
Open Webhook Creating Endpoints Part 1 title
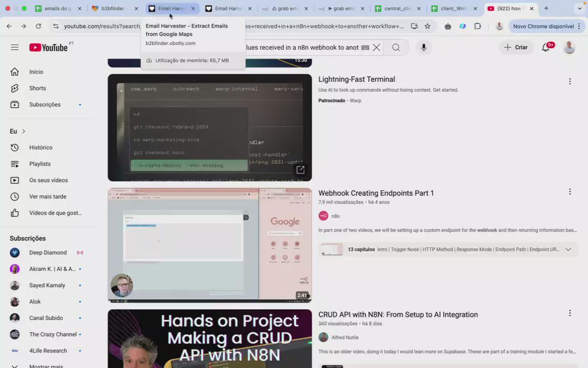(x=376, y=193)
